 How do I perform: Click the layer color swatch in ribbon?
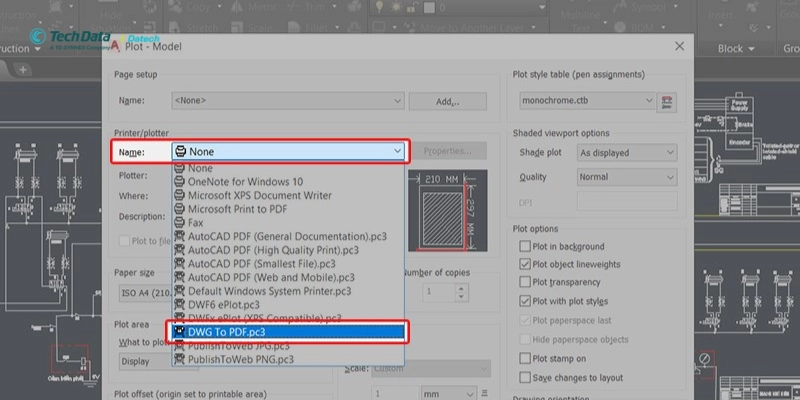(x=429, y=7)
